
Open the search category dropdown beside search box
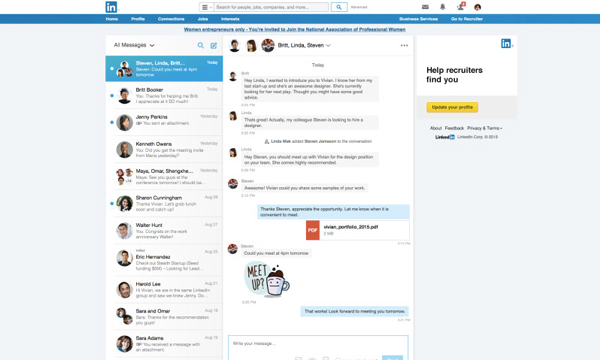tap(206, 7)
